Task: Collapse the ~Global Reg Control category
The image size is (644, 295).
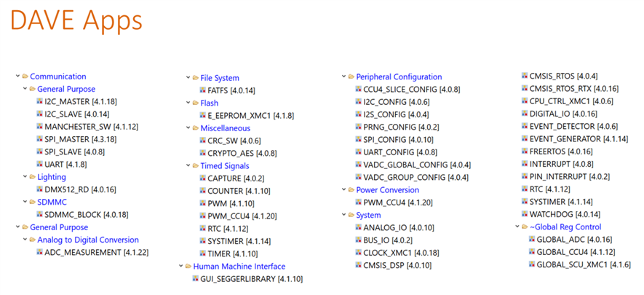Action: coord(517,227)
